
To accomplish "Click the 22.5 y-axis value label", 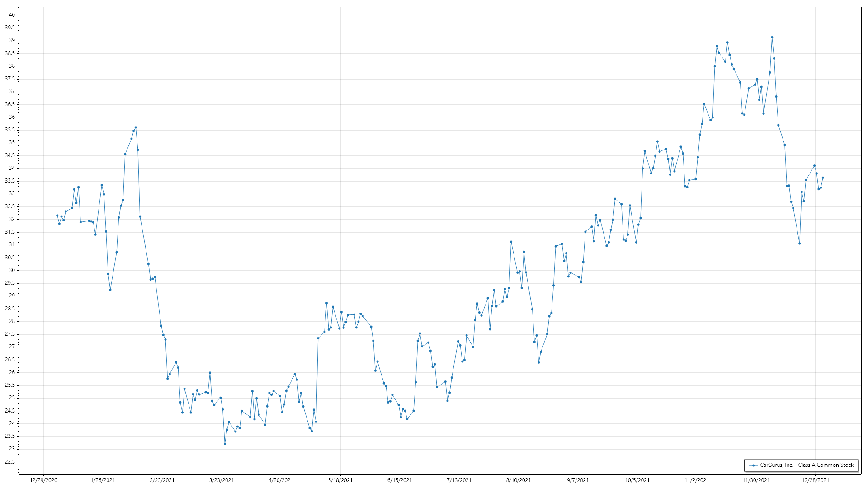I will click(x=10, y=462).
